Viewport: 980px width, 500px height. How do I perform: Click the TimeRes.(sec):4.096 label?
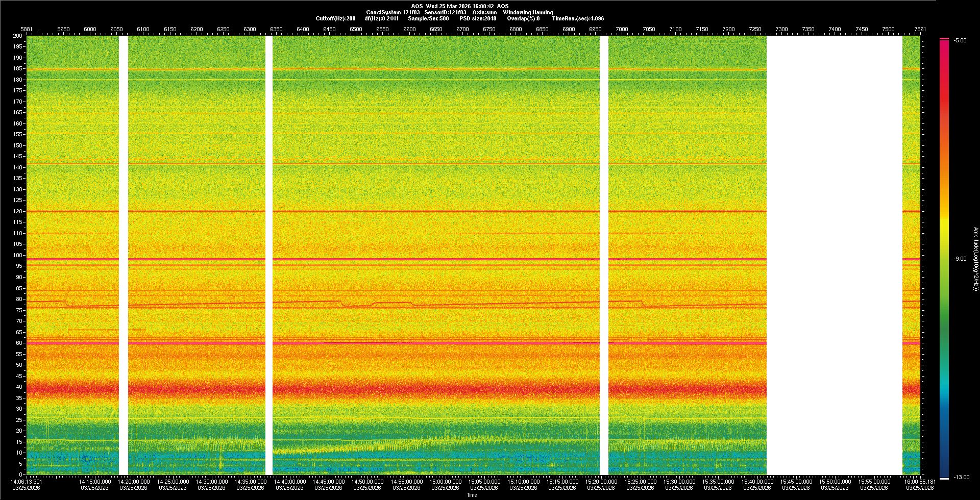[578, 18]
